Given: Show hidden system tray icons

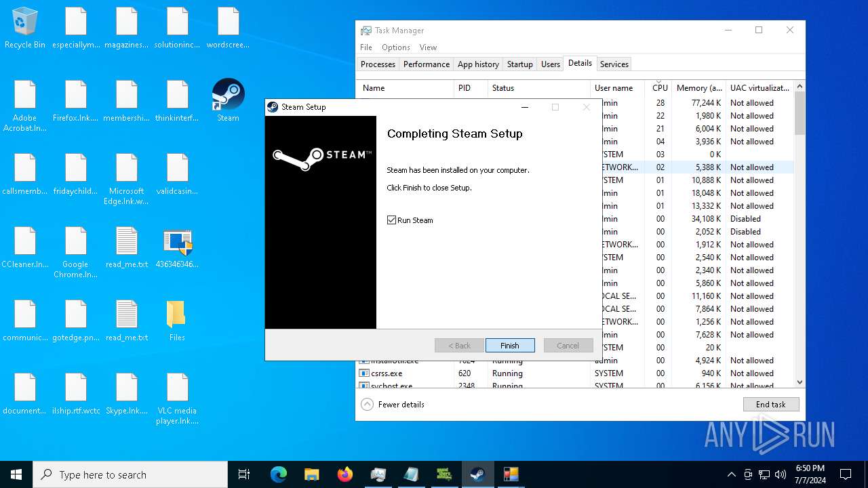Looking at the screenshot, I should point(731,474).
